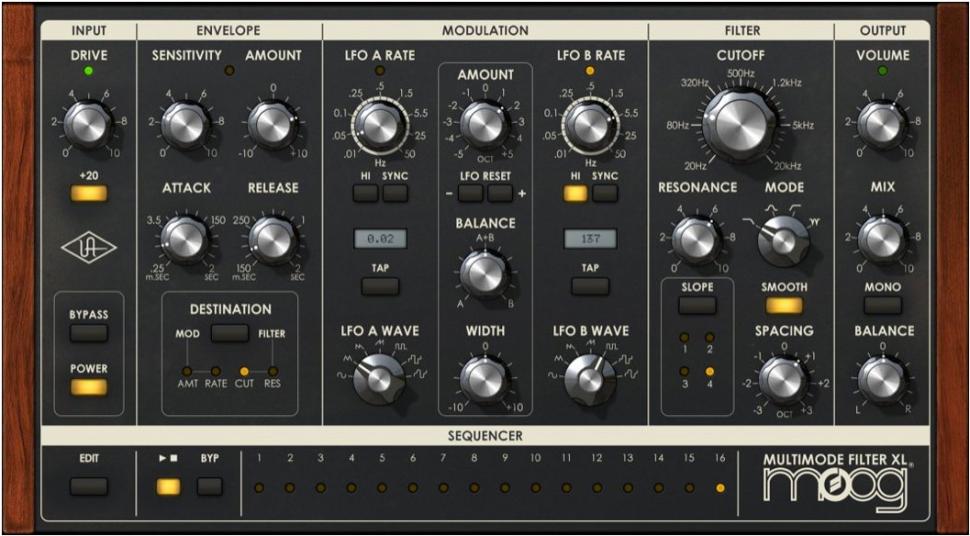This screenshot has height=536, width=970.
Task: Click the LFO A rate display 0.02
Action: pyautogui.click(x=380, y=239)
